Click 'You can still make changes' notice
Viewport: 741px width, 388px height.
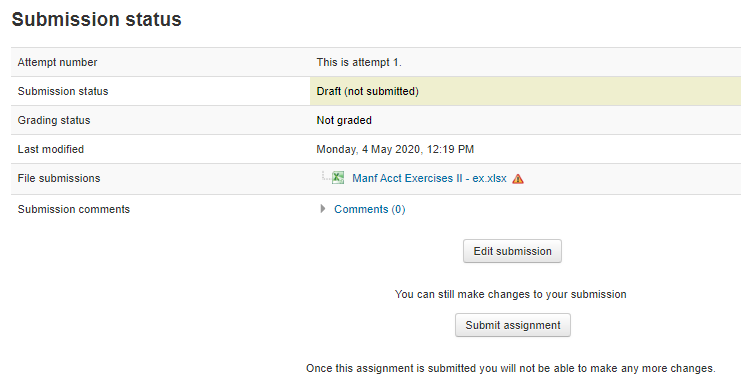[x=510, y=294]
